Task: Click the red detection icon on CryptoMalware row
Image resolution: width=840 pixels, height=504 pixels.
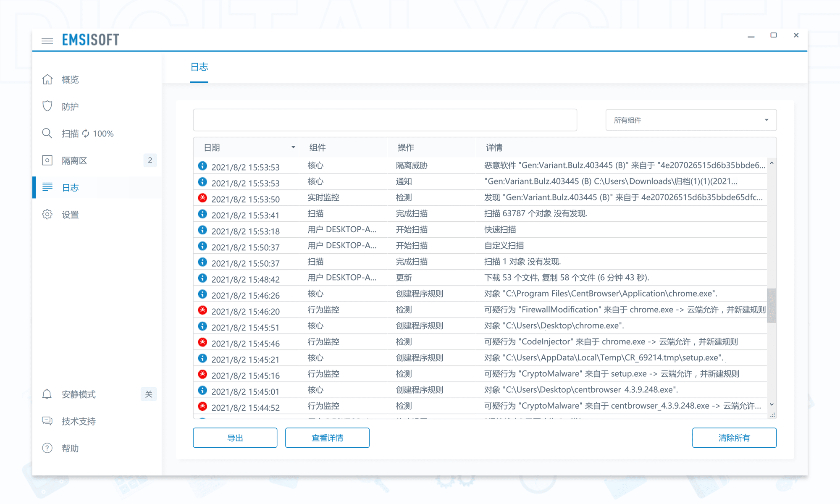Action: 202,374
